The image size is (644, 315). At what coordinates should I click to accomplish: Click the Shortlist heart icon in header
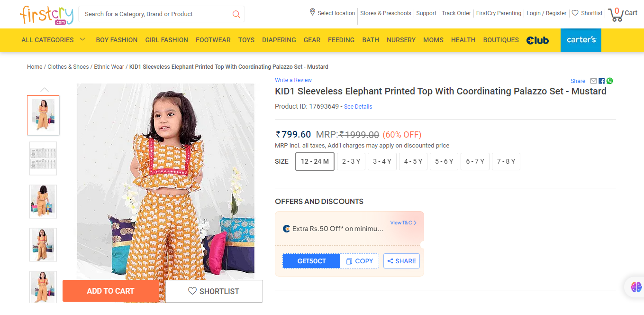[x=575, y=13]
